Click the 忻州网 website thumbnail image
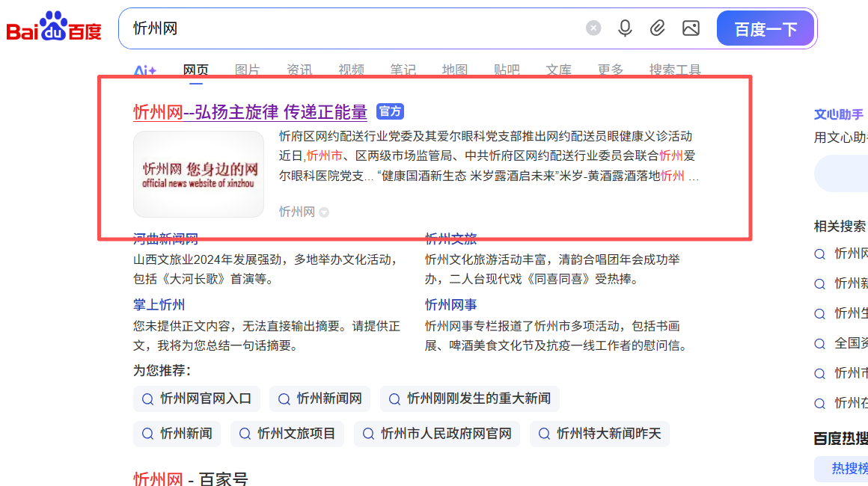 tap(199, 173)
